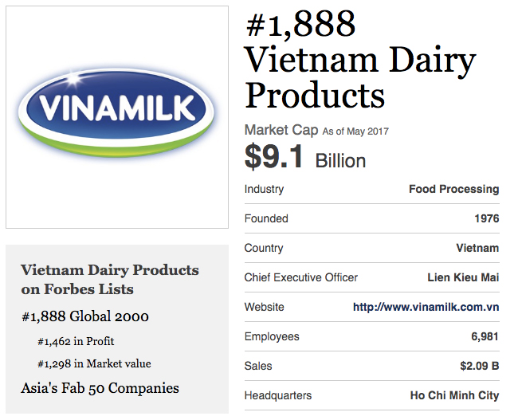Open the vinamilk.com.vn website link
The image size is (514, 420).
pyautogui.click(x=426, y=307)
